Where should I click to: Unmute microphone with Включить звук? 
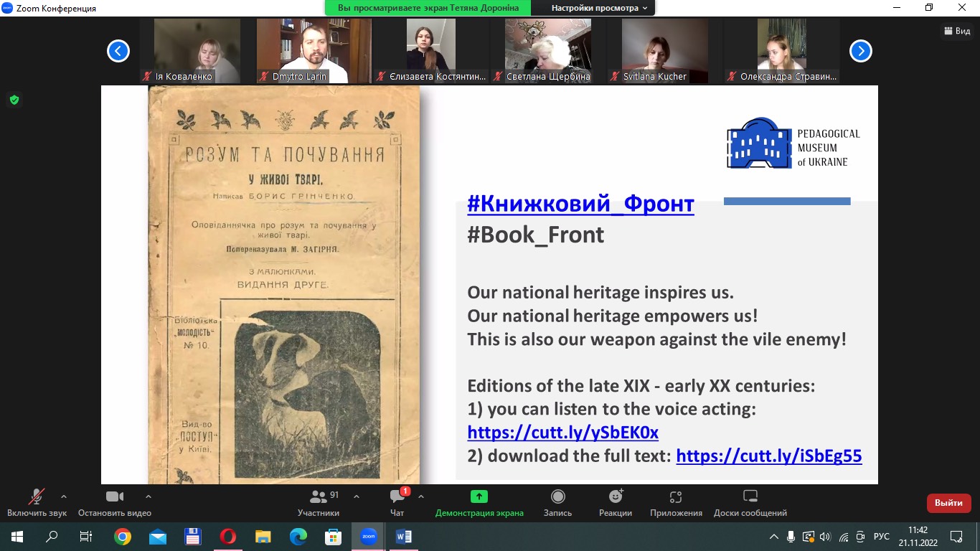(x=36, y=496)
